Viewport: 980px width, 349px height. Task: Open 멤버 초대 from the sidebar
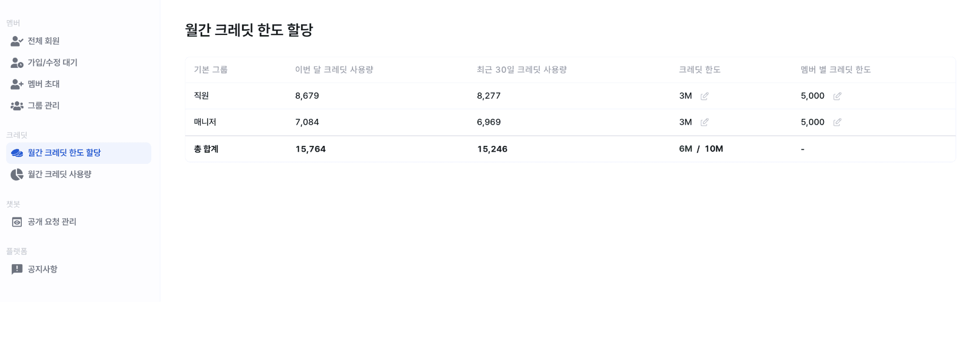(43, 84)
